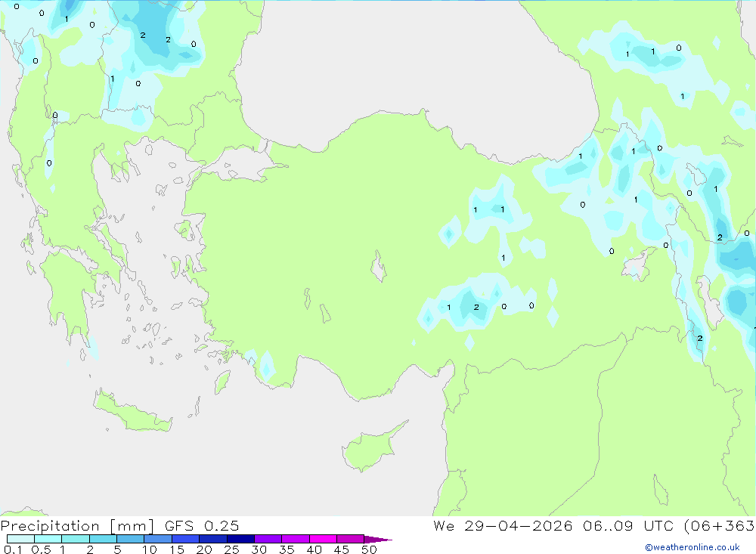Click the '0.1' legend scale label
The image size is (756, 554).
13,549
